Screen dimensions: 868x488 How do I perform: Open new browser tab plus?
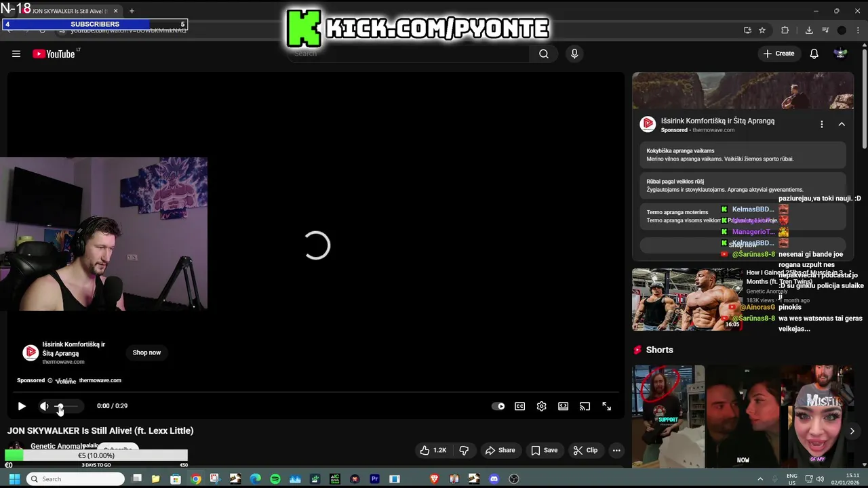[x=132, y=11]
